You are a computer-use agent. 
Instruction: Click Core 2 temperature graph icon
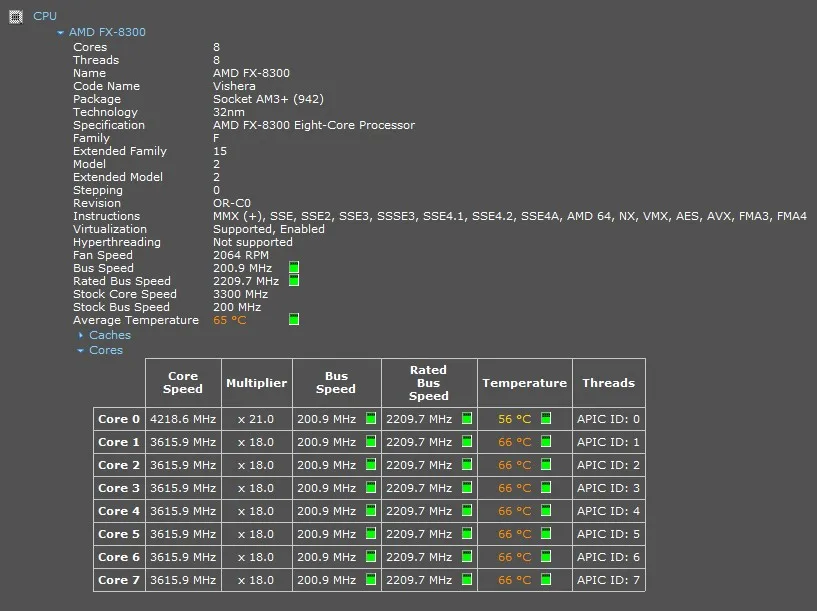546,464
